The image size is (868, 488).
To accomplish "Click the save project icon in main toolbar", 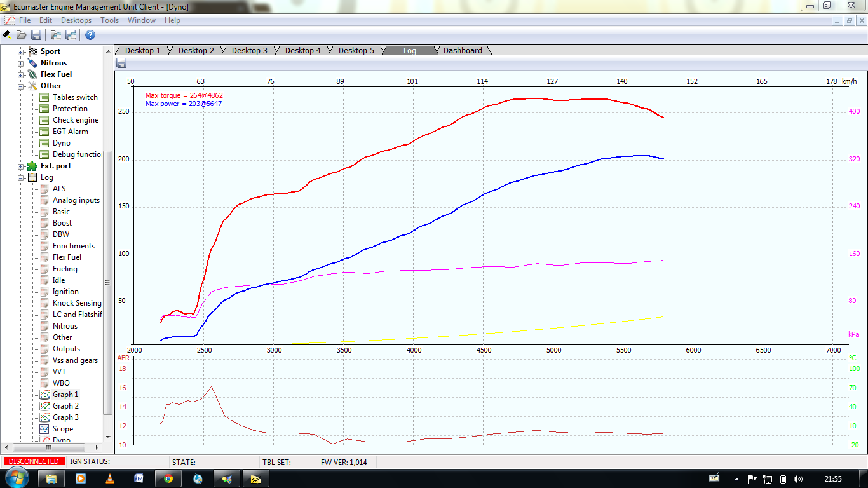I will (36, 35).
